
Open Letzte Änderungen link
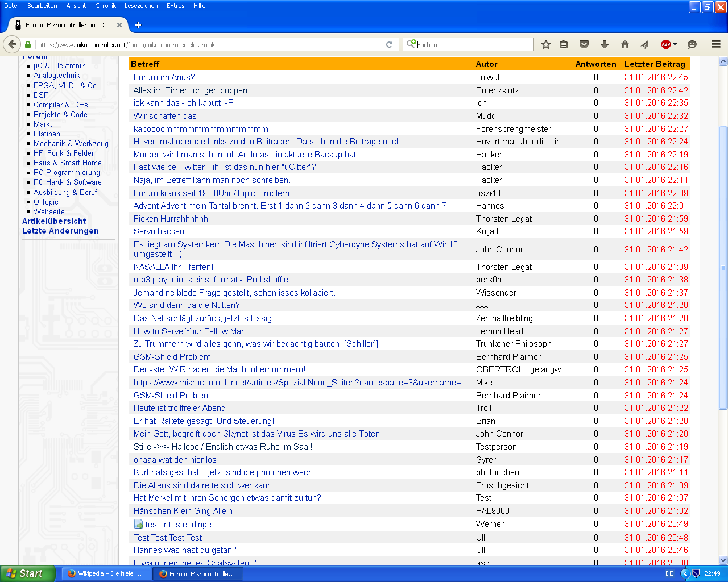[60, 231]
